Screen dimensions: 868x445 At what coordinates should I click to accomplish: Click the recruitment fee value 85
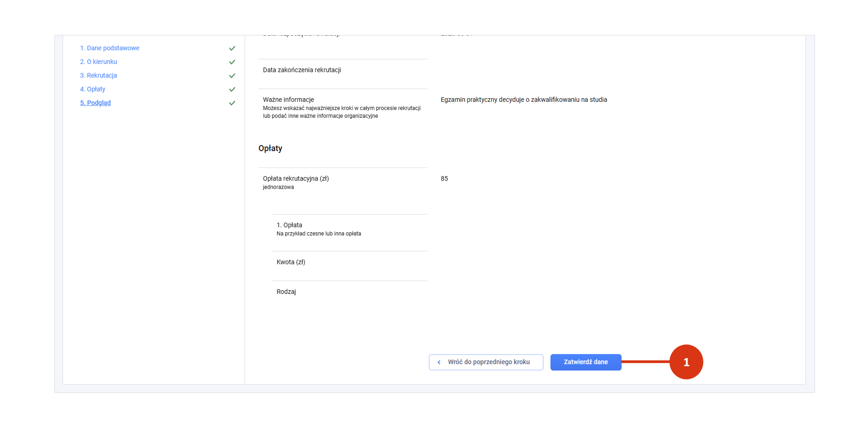point(444,179)
